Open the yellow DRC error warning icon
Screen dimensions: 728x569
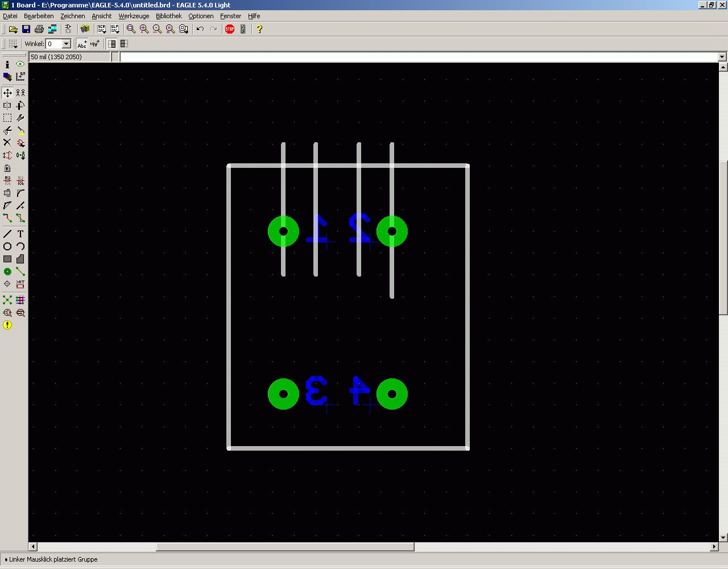[x=7, y=325]
